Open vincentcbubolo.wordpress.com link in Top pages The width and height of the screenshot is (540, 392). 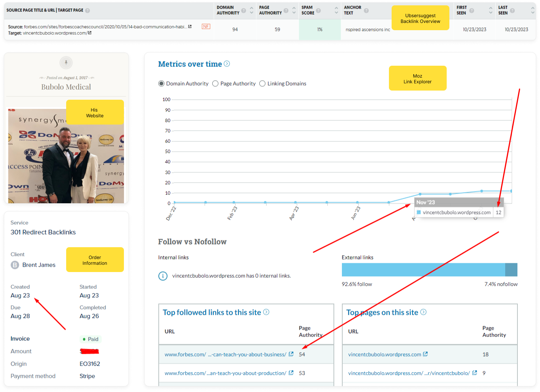384,355
